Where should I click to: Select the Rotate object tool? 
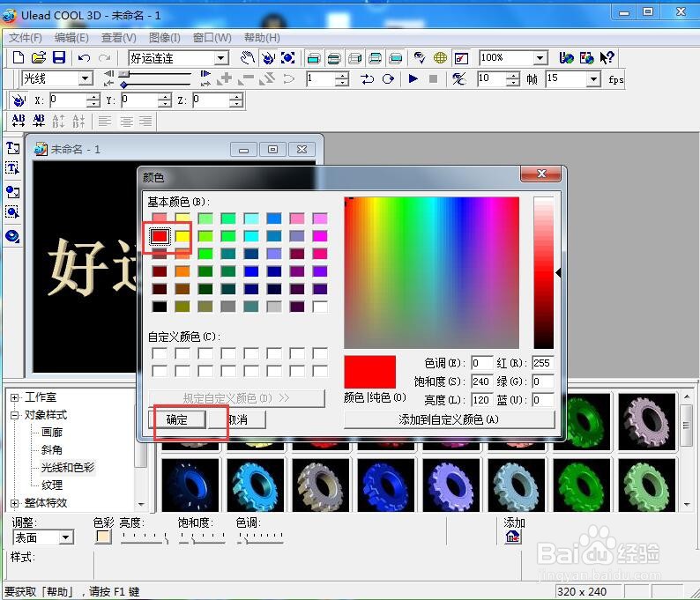[x=268, y=57]
